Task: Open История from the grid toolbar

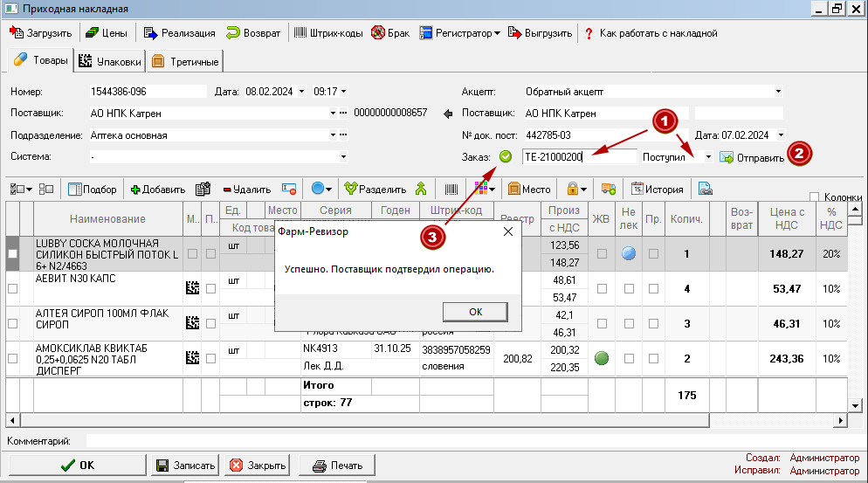Action: point(657,190)
